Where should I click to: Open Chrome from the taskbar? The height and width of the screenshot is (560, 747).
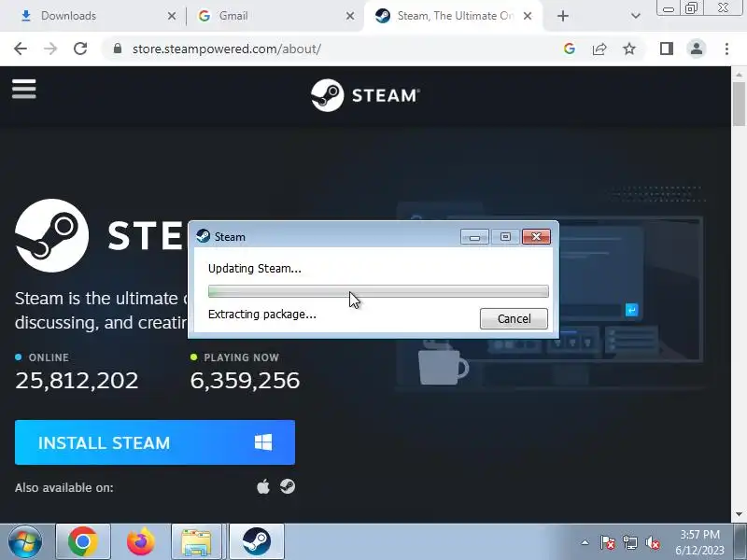pos(83,541)
